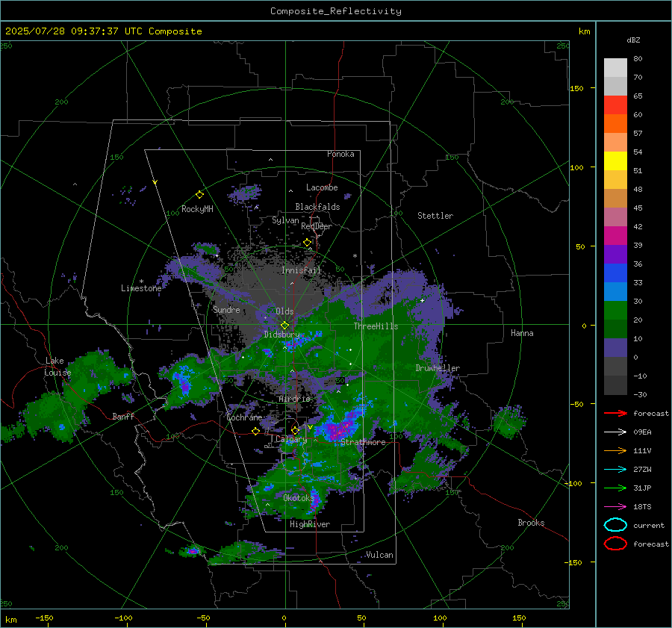Click the green 31JP arrow icon
The width and height of the screenshot is (672, 628).
click(615, 488)
